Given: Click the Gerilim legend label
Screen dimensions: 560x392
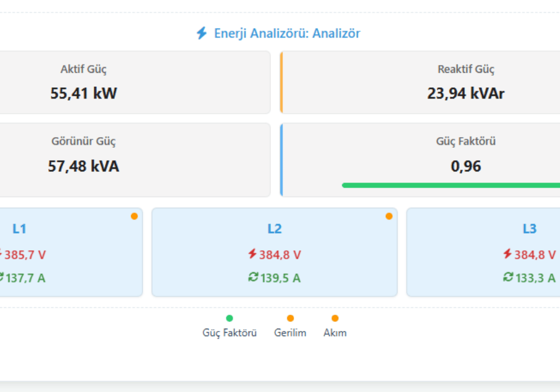Looking at the screenshot, I should coord(290,332).
